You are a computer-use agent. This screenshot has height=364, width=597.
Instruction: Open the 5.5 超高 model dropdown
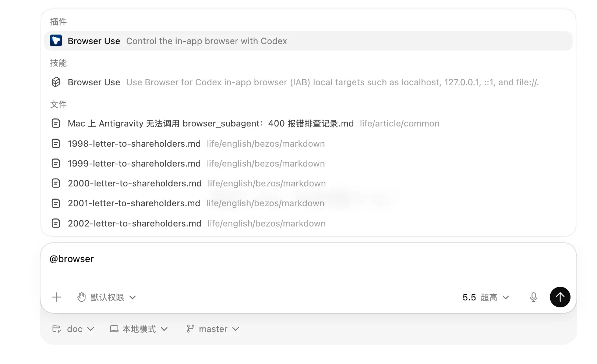486,297
